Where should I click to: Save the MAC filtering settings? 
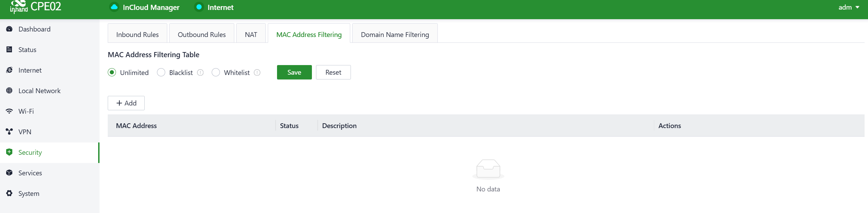pos(294,72)
